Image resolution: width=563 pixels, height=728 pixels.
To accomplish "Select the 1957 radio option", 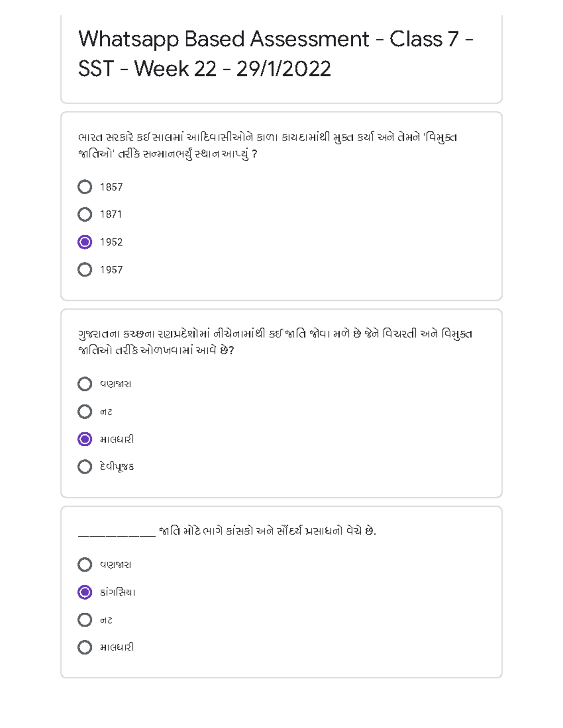I will pyautogui.click(x=84, y=270).
